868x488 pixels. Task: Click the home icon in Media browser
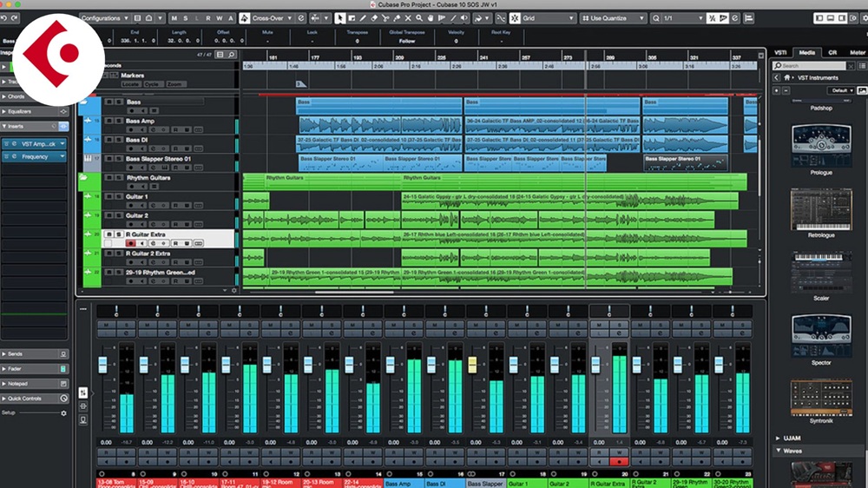click(786, 78)
